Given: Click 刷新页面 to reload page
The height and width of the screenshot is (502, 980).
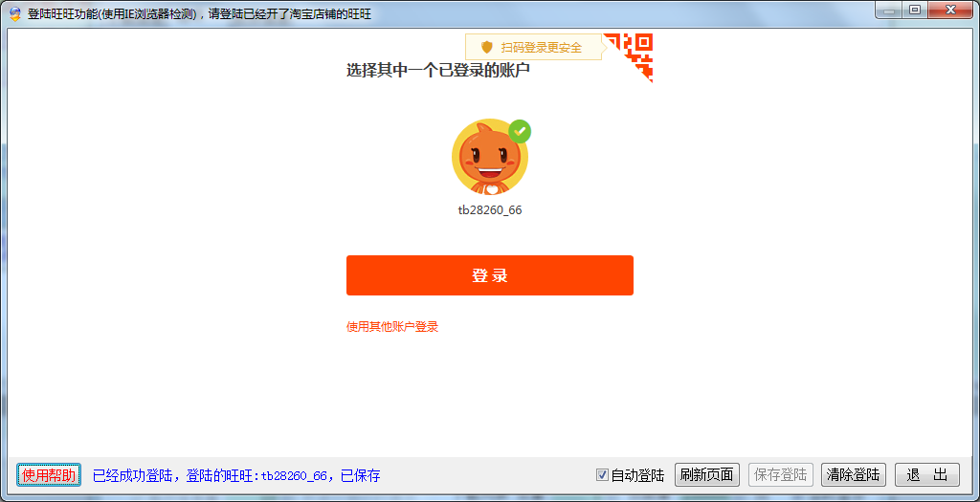Looking at the screenshot, I should [x=707, y=475].
